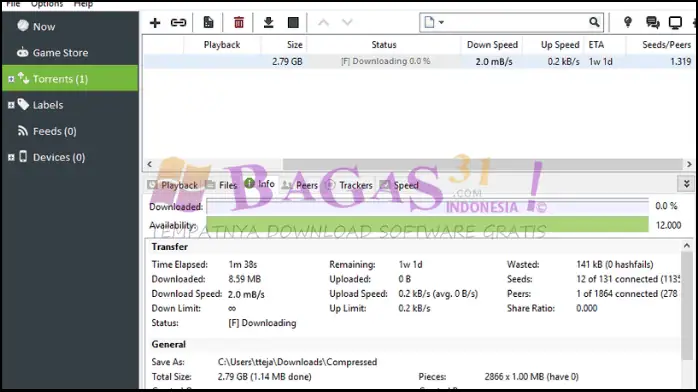This screenshot has height=392, width=698.
Task: Click Move Up Queue arrow icon
Action: (x=324, y=22)
